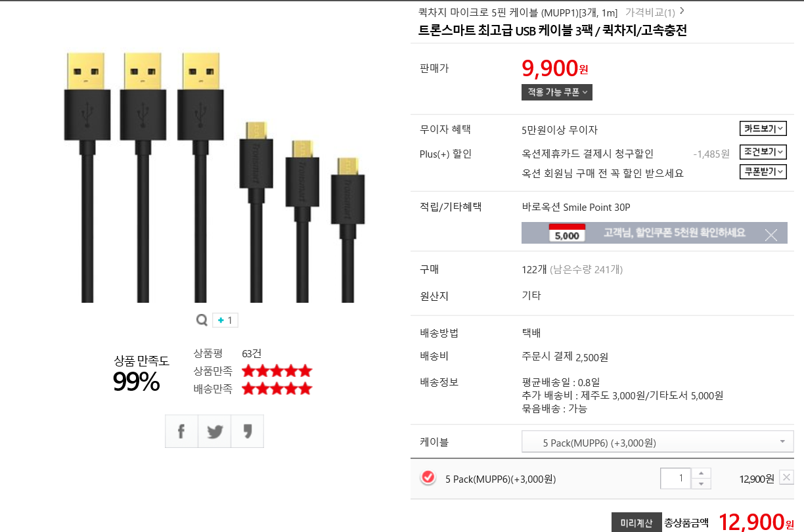Click the 미리계산 button

(636, 523)
